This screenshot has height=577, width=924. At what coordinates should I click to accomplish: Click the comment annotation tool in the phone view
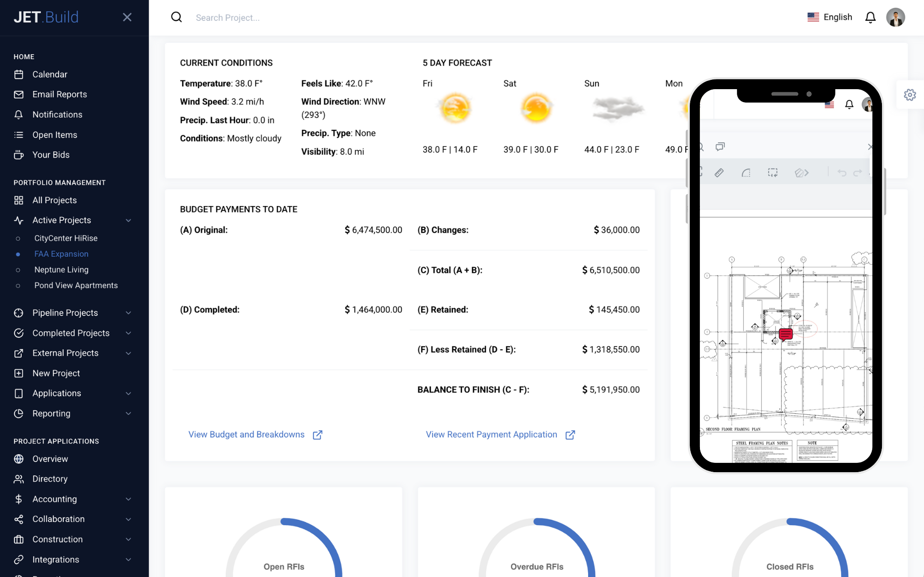tap(720, 147)
